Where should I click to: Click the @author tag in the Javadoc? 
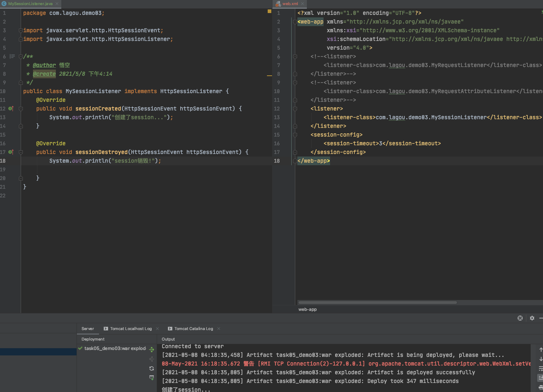point(44,65)
